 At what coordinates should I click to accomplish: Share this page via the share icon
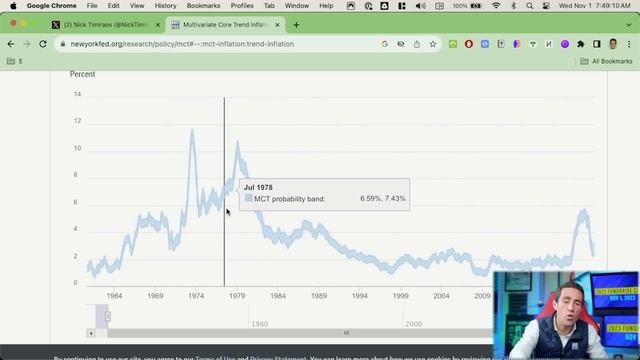[x=417, y=44]
